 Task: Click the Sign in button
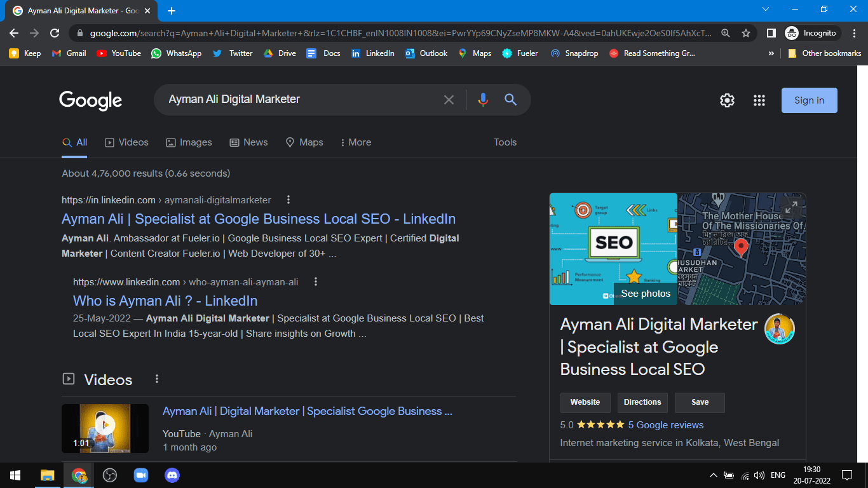coord(809,100)
